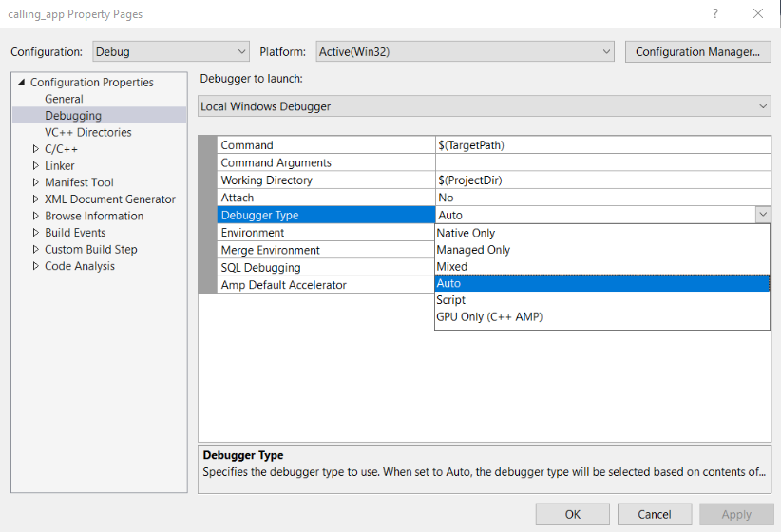This screenshot has width=781, height=532.
Task: Select the Linker tree item label
Action: point(60,166)
